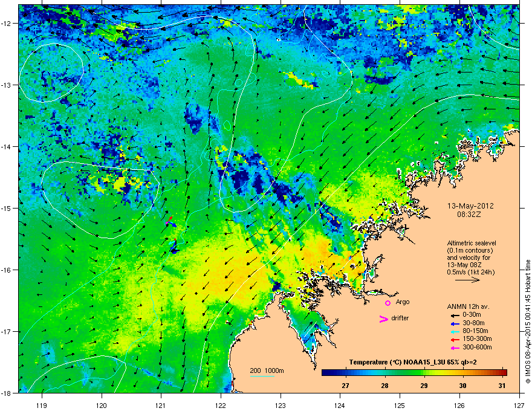Click the '13-May 08Z' text
This screenshot has height=411, width=532.
pos(463,265)
